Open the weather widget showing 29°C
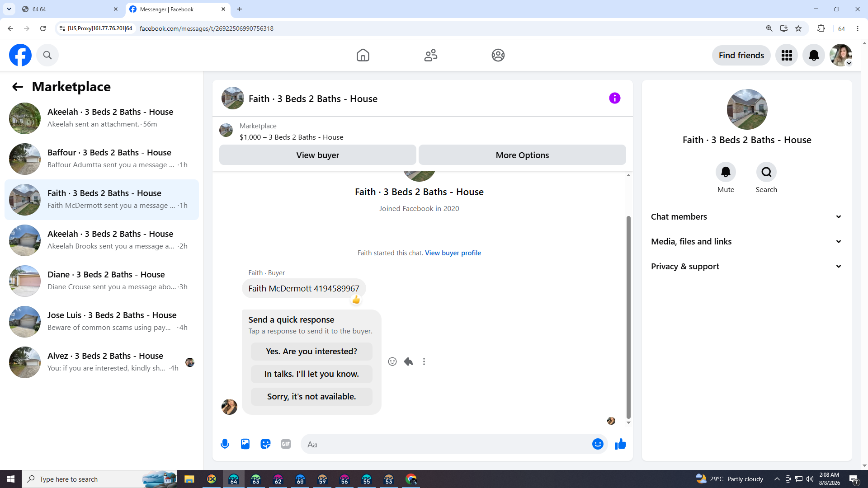Viewport: 868px width, 488px height. [729, 479]
